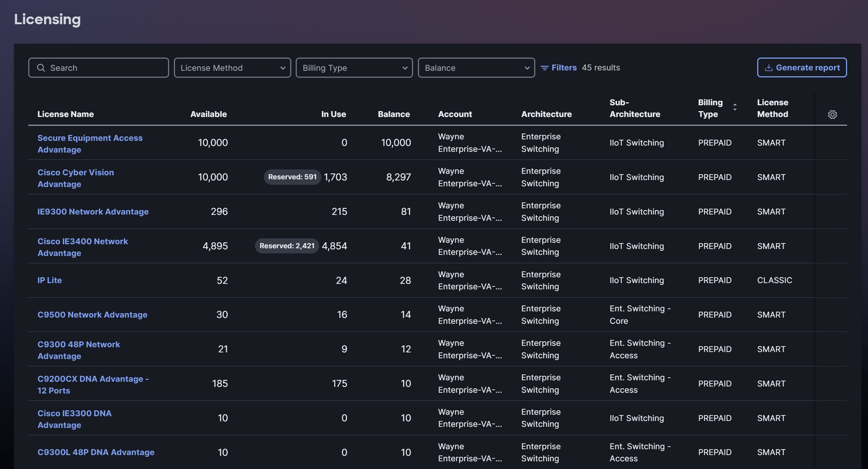Click the available value 296

[x=219, y=212]
